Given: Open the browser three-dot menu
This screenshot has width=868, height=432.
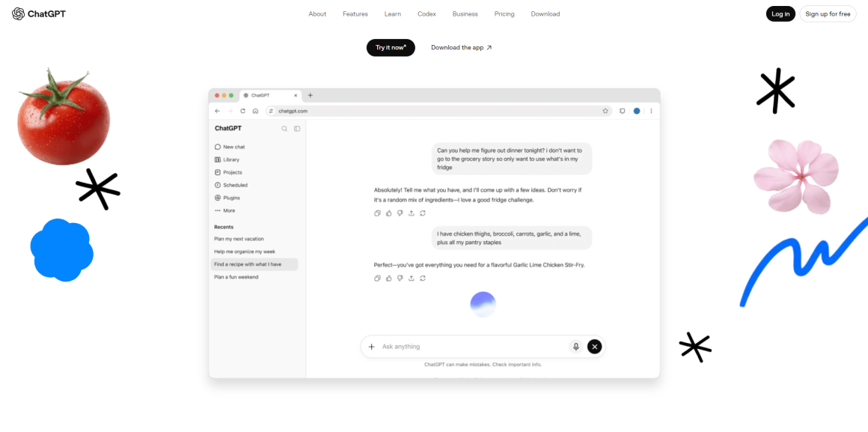Looking at the screenshot, I should point(651,111).
